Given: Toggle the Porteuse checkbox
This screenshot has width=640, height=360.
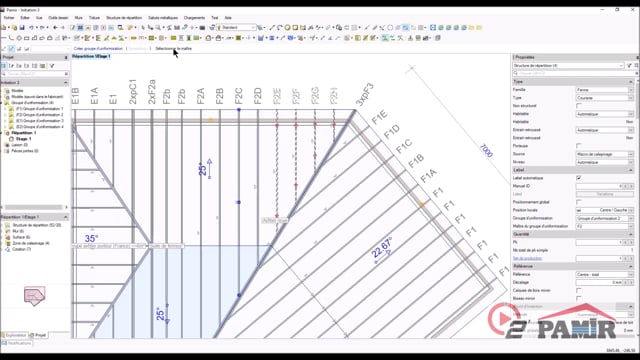Looking at the screenshot, I should point(578,146).
